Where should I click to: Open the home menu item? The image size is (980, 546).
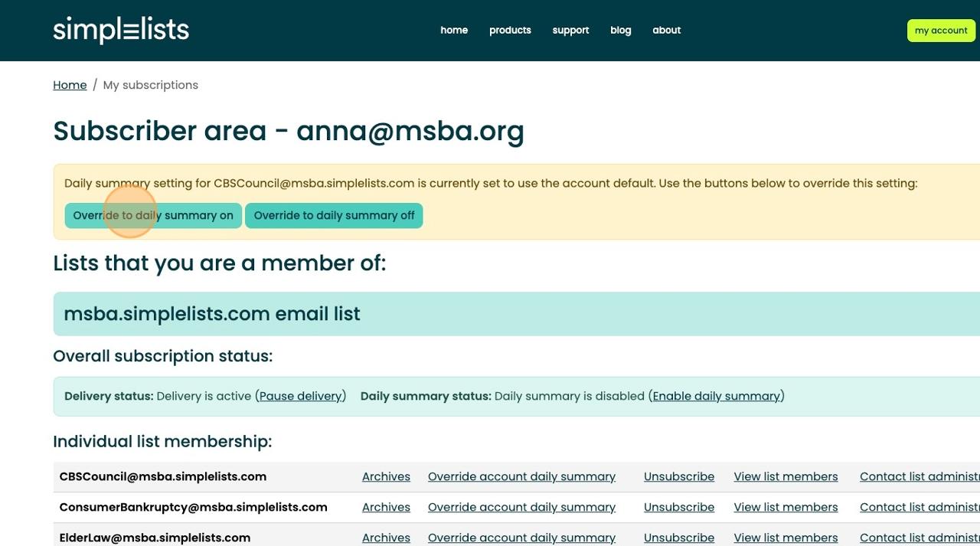[454, 30]
